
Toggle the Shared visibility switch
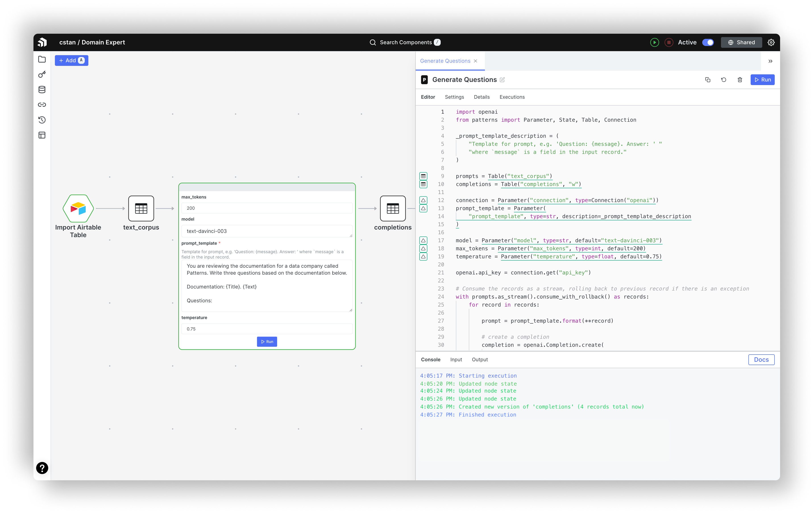pos(709,42)
